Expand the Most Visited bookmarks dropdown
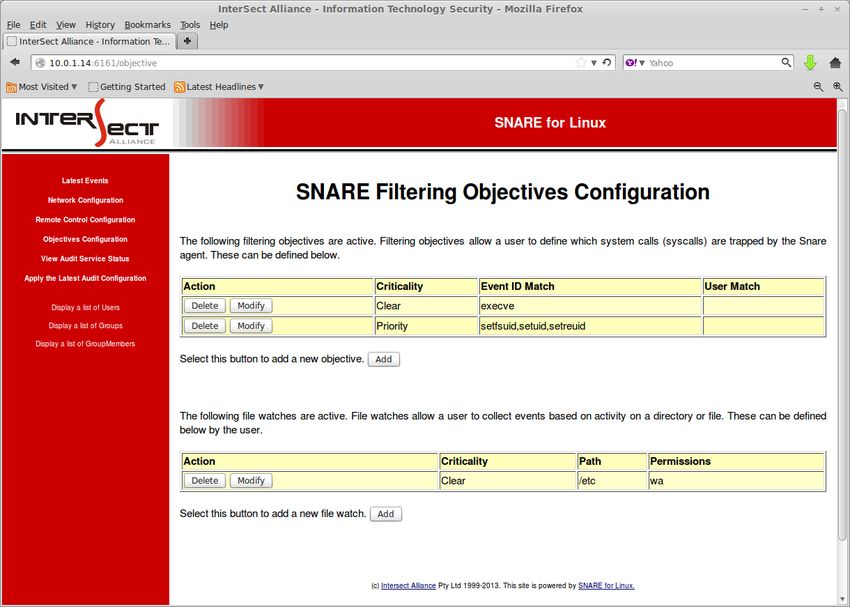This screenshot has width=850, height=607. [74, 87]
